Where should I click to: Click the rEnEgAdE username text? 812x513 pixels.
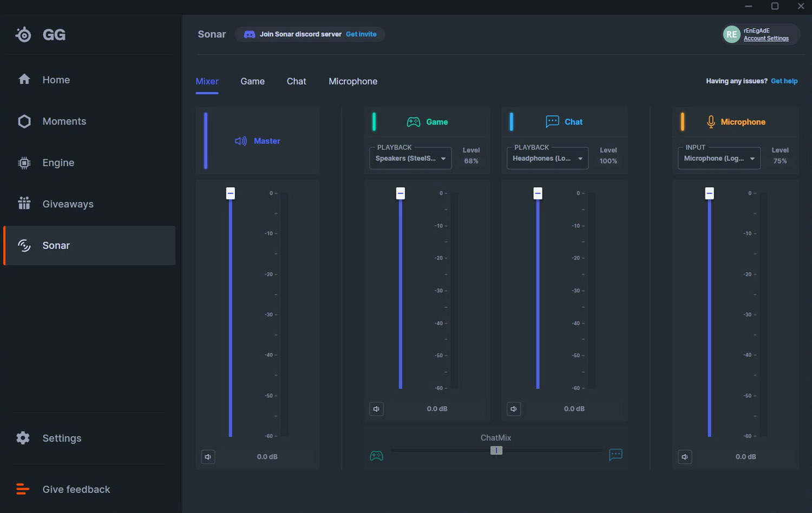coord(756,31)
